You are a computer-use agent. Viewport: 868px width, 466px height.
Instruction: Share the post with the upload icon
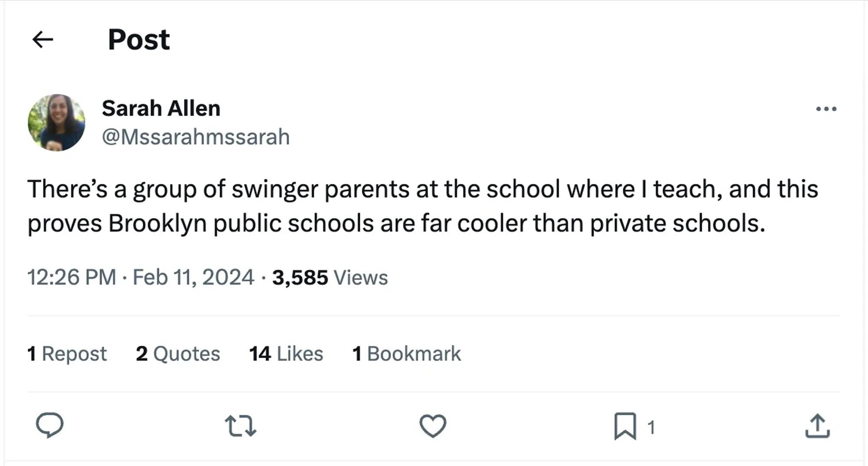817,426
